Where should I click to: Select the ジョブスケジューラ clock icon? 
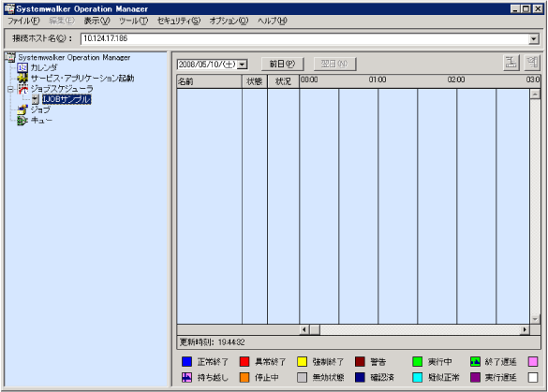pyautogui.click(x=22, y=89)
